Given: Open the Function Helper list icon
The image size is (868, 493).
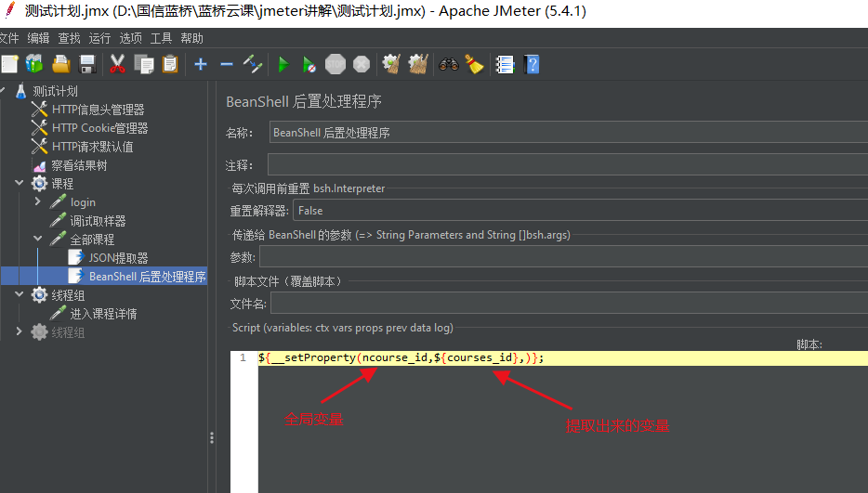Looking at the screenshot, I should coord(505,65).
